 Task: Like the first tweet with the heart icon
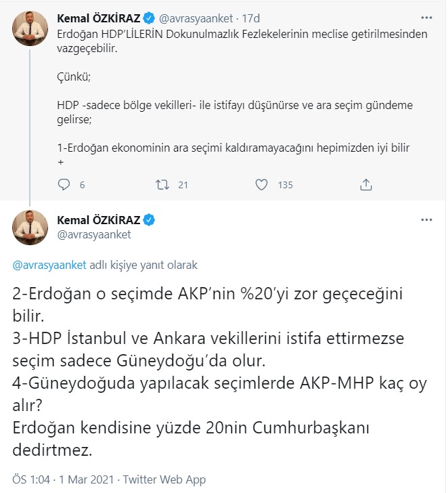coord(262,184)
